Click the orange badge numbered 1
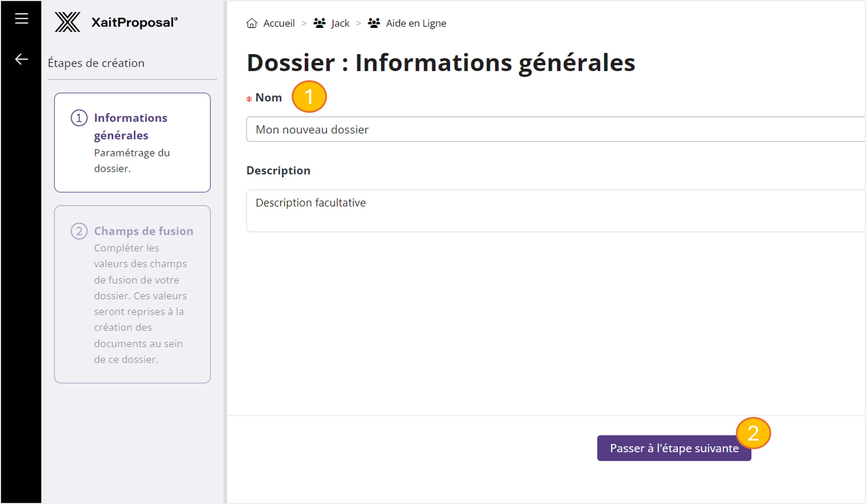This screenshot has width=866, height=504. (309, 97)
